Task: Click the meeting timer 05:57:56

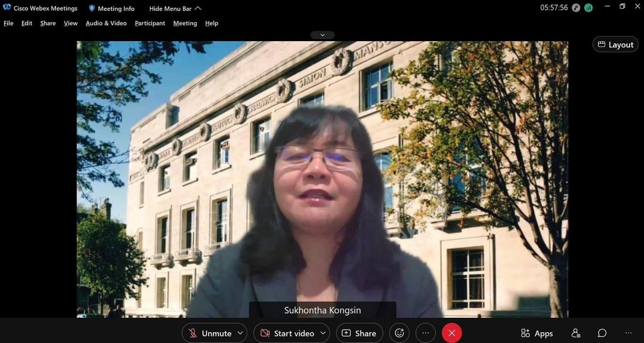Action: coord(554,8)
